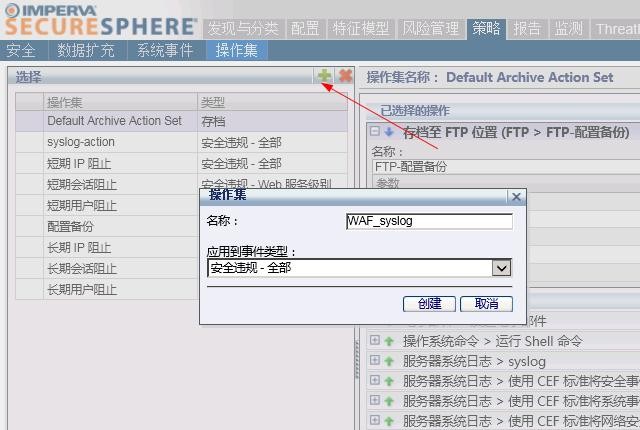Expand the CEF security event syslog action
This screenshot has height=430, width=640.
click(x=375, y=380)
